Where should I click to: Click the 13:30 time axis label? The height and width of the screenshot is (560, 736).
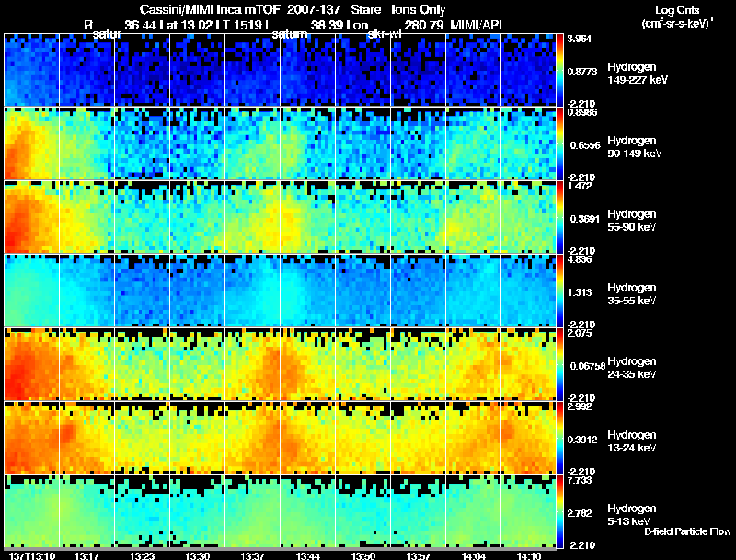[x=198, y=555]
